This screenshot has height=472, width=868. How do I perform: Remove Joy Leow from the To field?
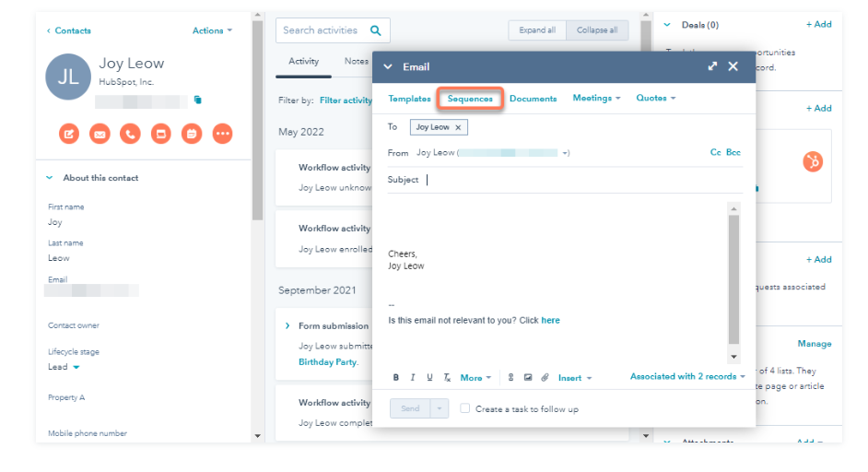click(458, 127)
